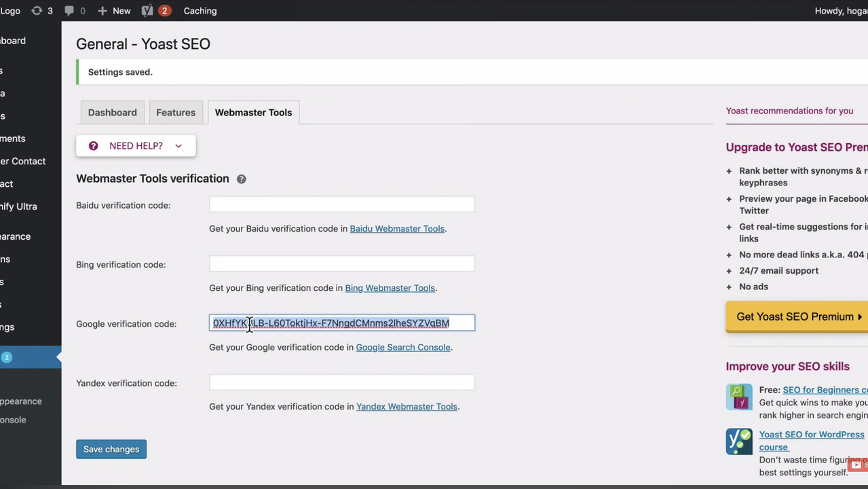The image size is (868, 489).
Task: Open the Google Search Console link
Action: (x=402, y=347)
